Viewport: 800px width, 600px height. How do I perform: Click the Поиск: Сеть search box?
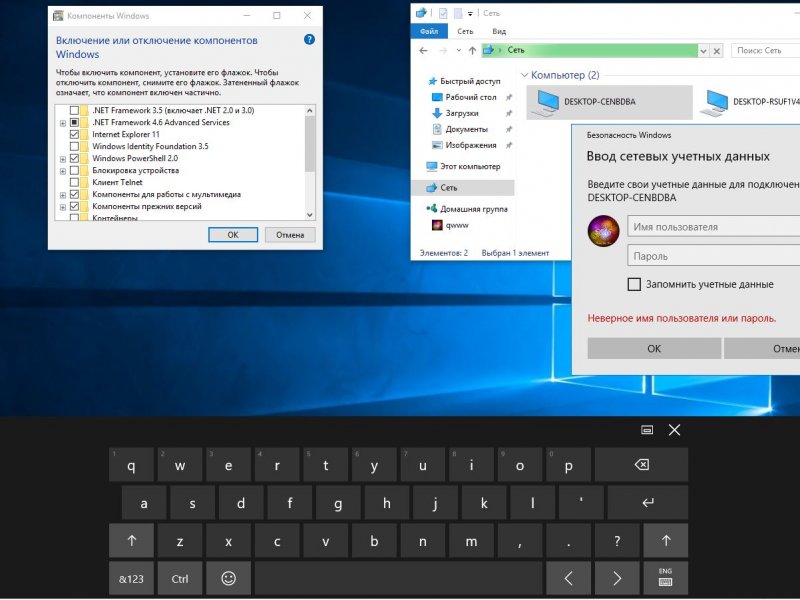(x=765, y=51)
